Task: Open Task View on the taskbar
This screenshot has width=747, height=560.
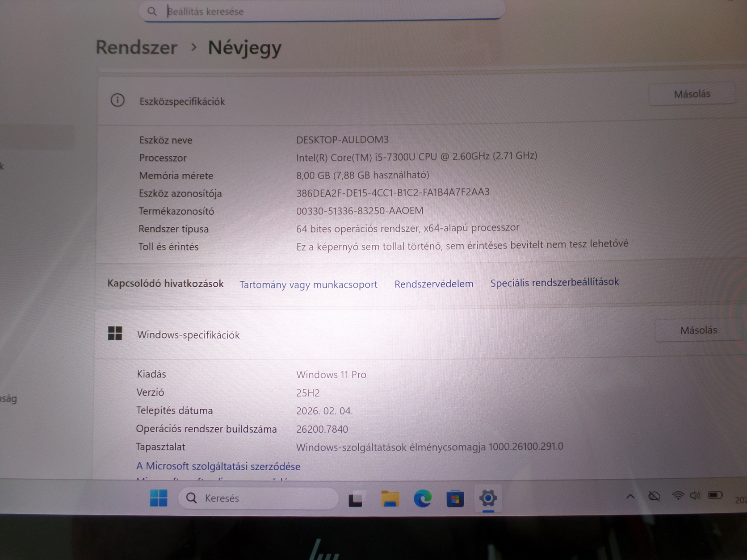Action: pos(356,499)
